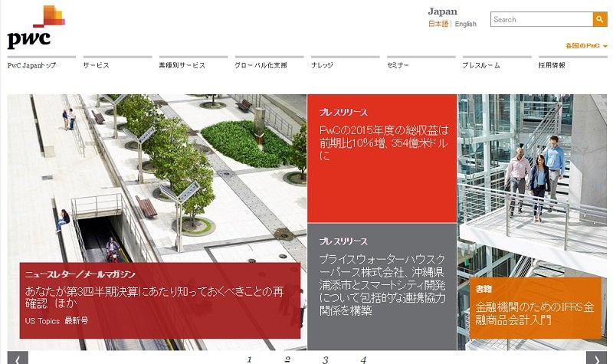Viewport: 613px width, 364px height.
Task: Go to carousel slide 1
Action: 250,359
